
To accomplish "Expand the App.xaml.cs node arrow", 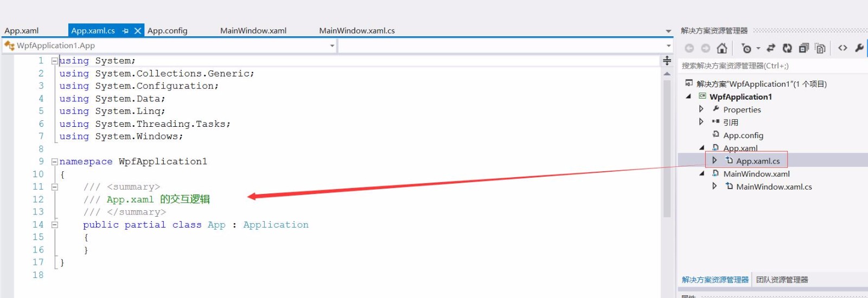I will coord(714,160).
